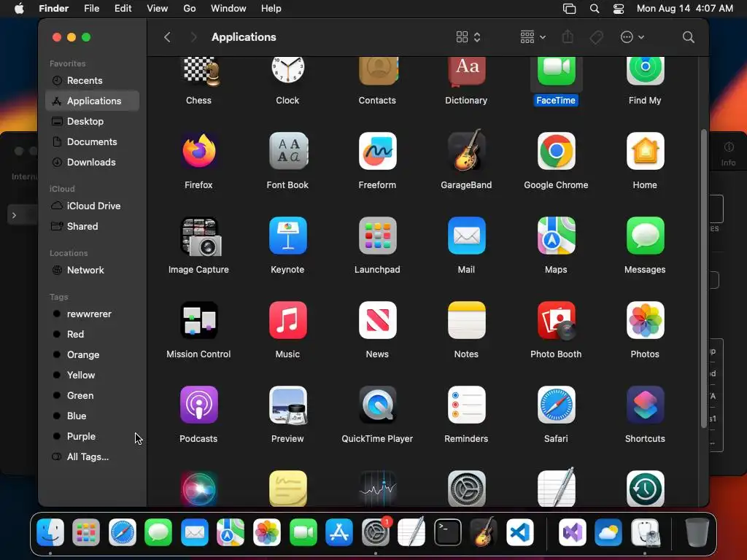
Task: Click the Trash in the Dock
Action: (x=697, y=532)
